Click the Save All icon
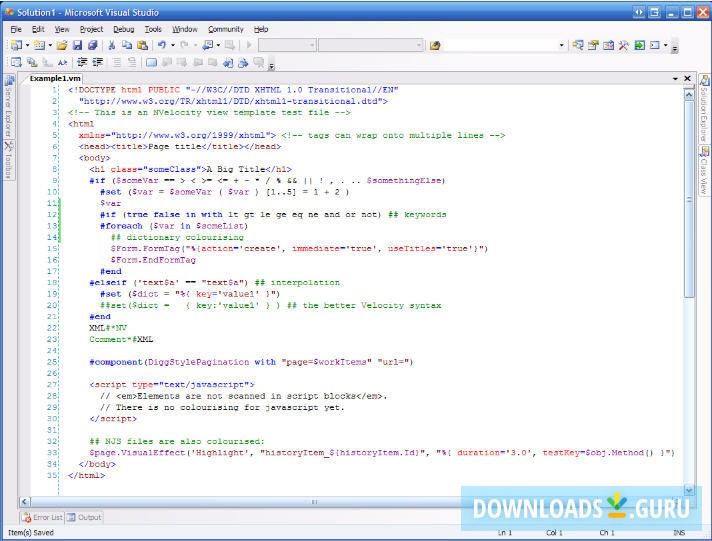The height and width of the screenshot is (541, 712). click(x=93, y=45)
